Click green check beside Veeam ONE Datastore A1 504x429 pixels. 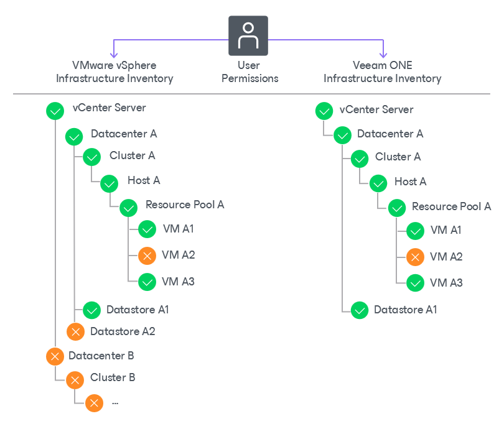[360, 310]
